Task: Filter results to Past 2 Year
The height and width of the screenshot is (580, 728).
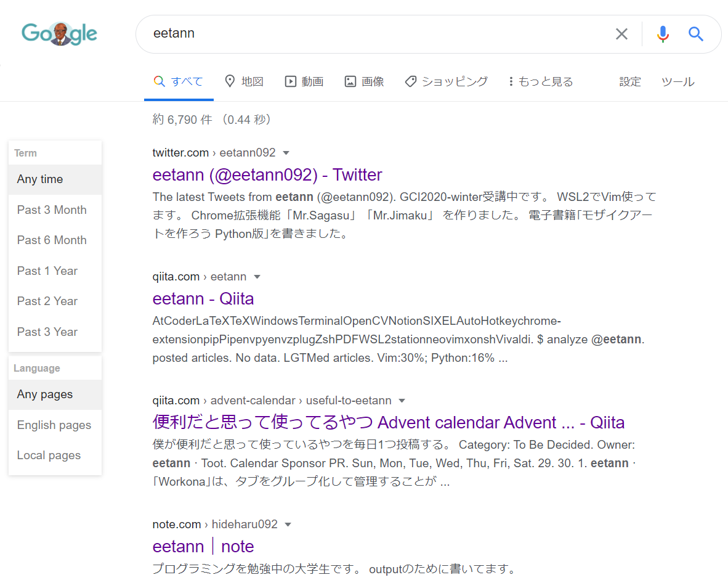Action: (55, 301)
